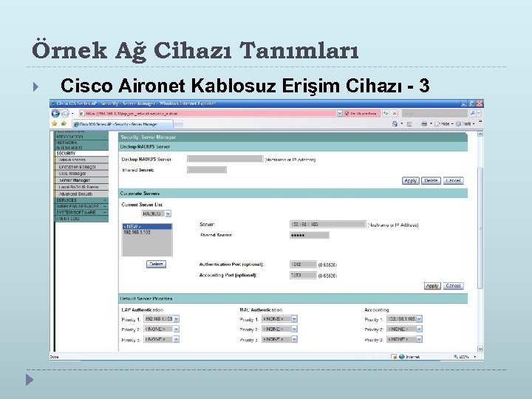Viewport: 532px width, 399px height.
Task: Click Delete in Backup RADIUS Server section
Action: 431,180
